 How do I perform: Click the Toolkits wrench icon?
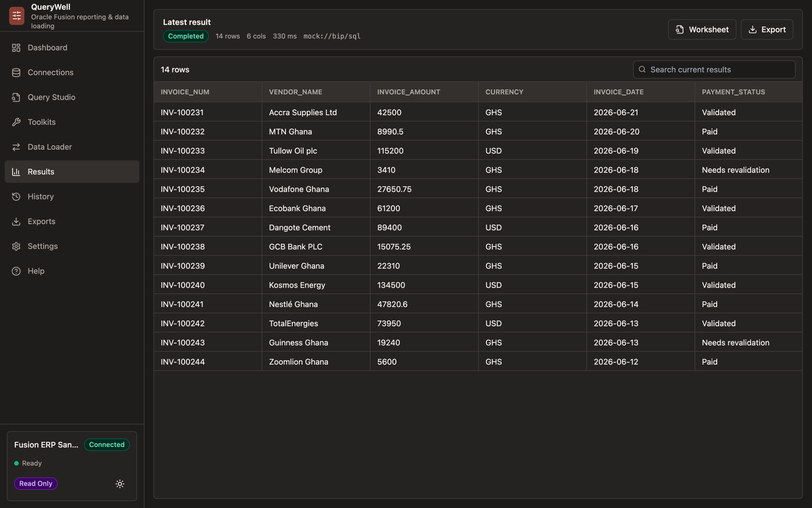16,122
